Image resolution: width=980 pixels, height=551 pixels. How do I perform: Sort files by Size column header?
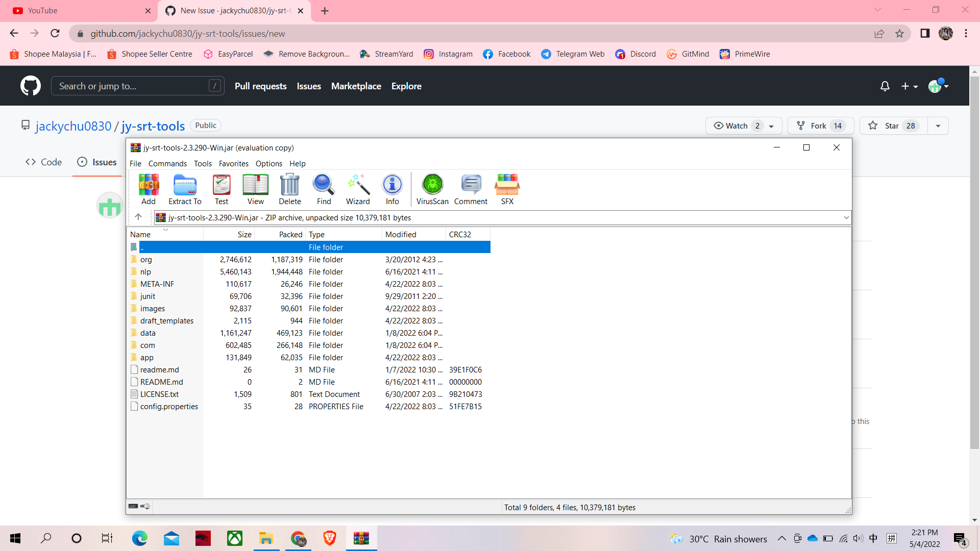229,235
